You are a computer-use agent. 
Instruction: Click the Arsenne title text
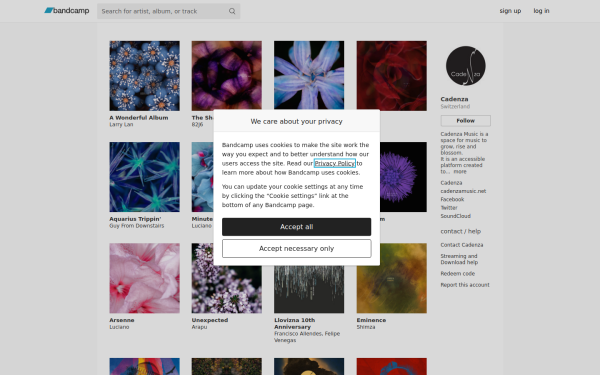pyautogui.click(x=122, y=320)
